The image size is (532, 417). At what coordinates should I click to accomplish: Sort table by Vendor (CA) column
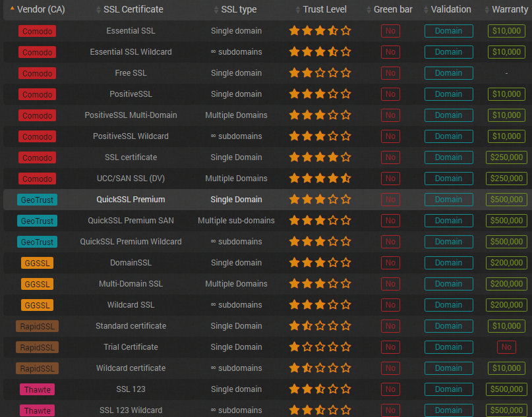tap(38, 9)
